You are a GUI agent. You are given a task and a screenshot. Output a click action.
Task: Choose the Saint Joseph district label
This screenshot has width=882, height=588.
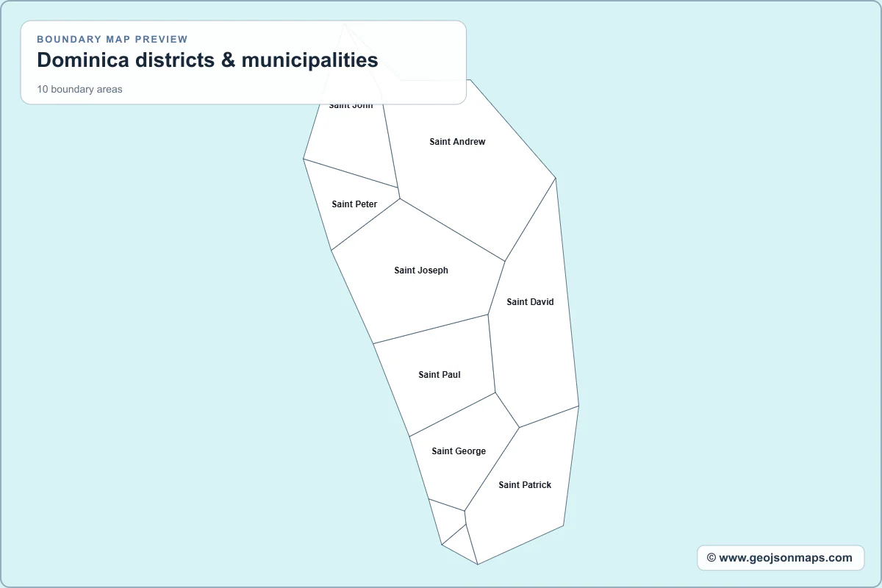click(x=421, y=270)
